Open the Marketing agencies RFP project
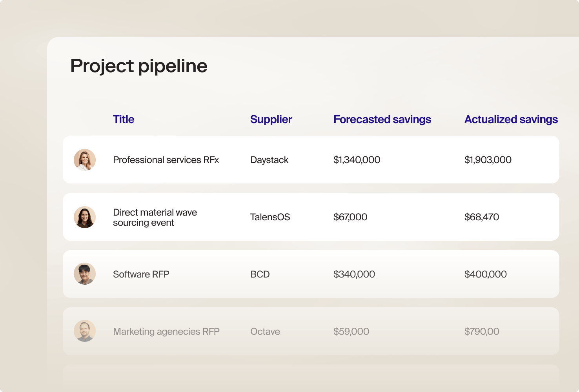Image resolution: width=579 pixels, height=392 pixels. tap(166, 332)
